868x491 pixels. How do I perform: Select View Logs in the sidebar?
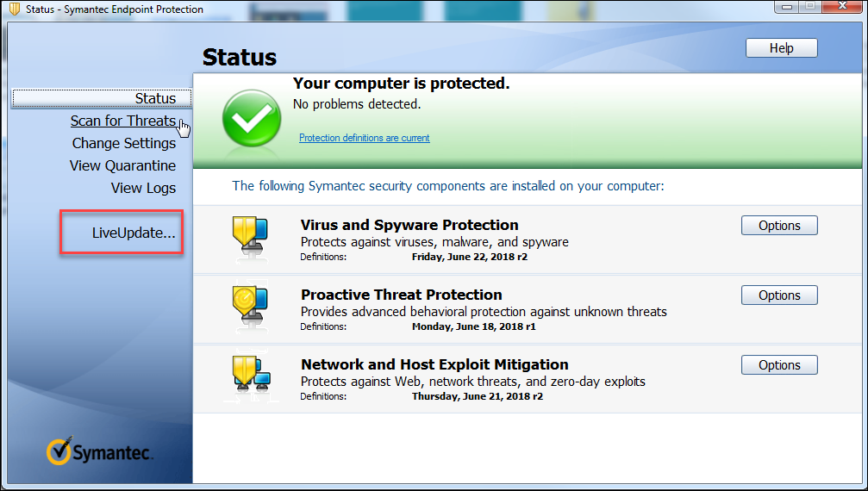[143, 189]
